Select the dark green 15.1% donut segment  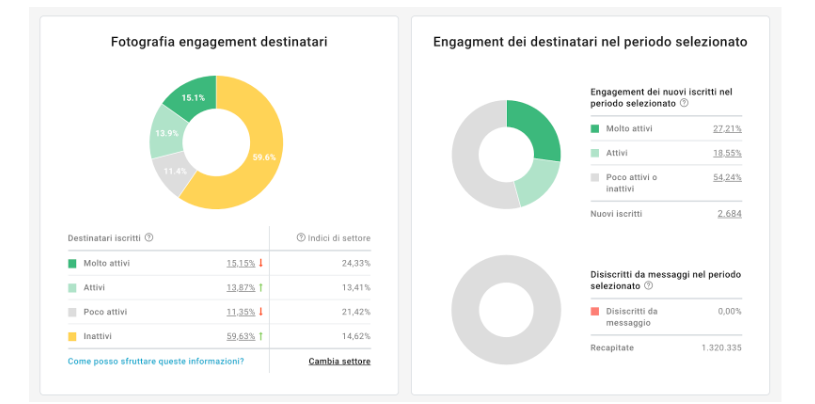[x=189, y=98]
